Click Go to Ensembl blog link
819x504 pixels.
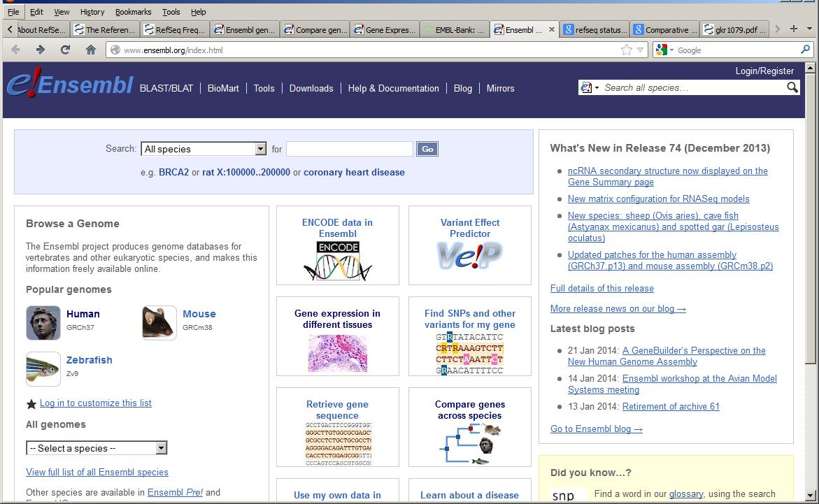click(x=596, y=429)
